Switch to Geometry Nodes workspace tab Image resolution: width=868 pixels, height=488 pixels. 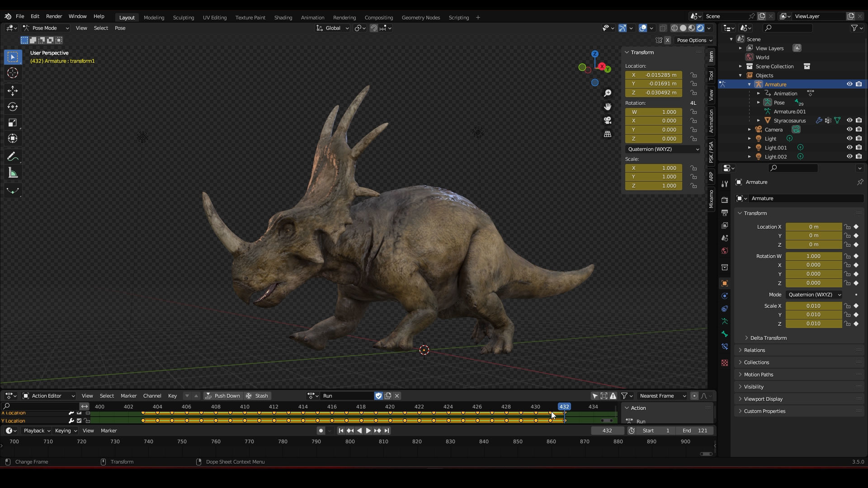tap(420, 18)
